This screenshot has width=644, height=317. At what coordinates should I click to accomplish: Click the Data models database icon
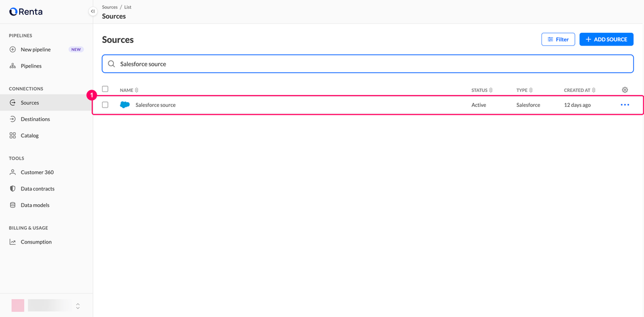click(x=13, y=205)
